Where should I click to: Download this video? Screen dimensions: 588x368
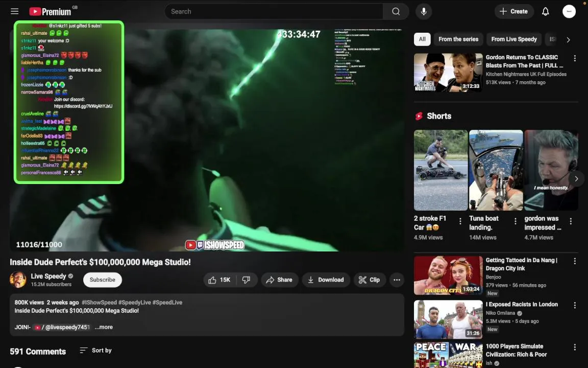pyautogui.click(x=326, y=280)
